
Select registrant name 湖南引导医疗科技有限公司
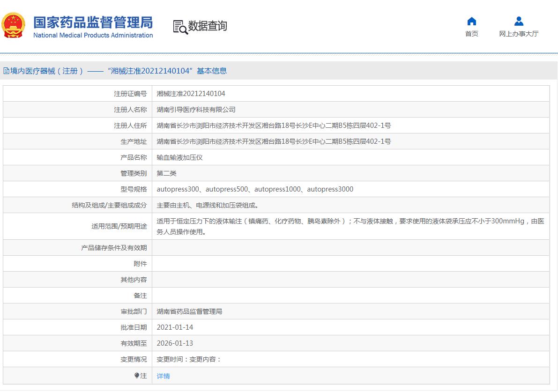196,110
